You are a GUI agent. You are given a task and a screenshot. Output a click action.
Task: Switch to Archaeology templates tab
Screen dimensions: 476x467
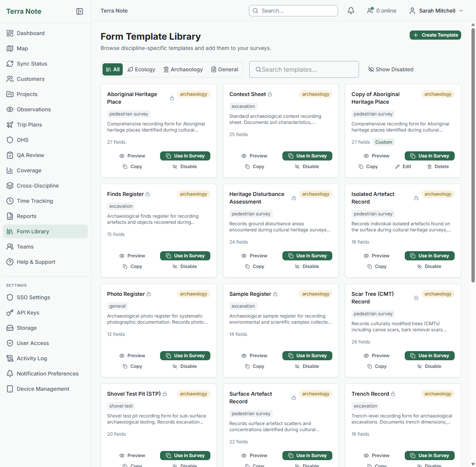click(x=183, y=69)
